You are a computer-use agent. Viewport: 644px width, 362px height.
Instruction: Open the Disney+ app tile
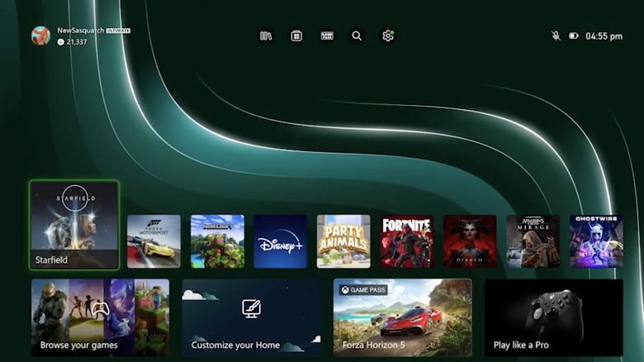tap(280, 241)
